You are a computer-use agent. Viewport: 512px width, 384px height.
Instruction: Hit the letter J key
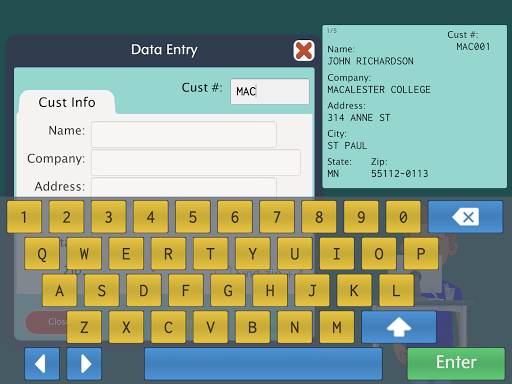312,290
